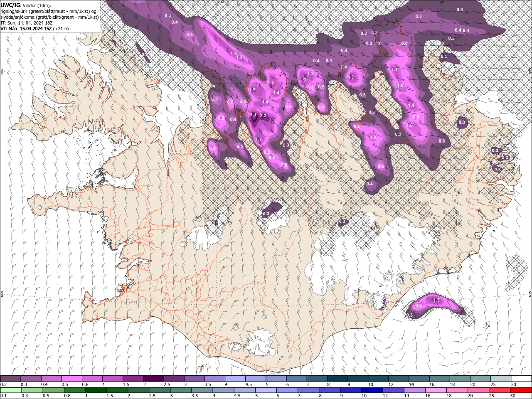Pick dark teal upper swatch between 8 and 9
The height and width of the screenshot is (399, 532).
(x=337, y=378)
